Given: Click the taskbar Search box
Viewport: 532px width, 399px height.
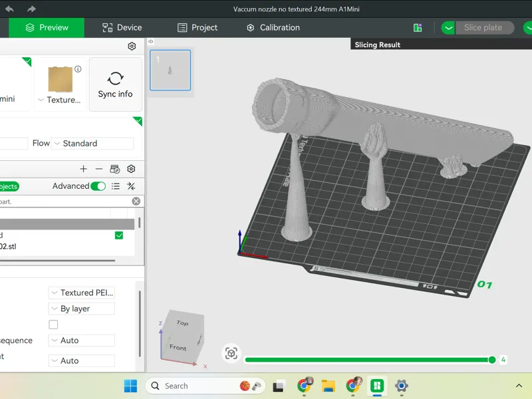Looking at the screenshot, I should 205,386.
